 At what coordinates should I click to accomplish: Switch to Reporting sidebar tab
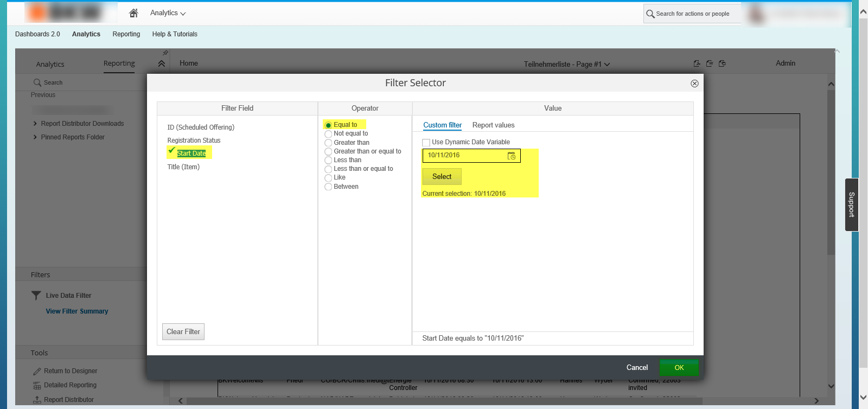click(x=119, y=63)
